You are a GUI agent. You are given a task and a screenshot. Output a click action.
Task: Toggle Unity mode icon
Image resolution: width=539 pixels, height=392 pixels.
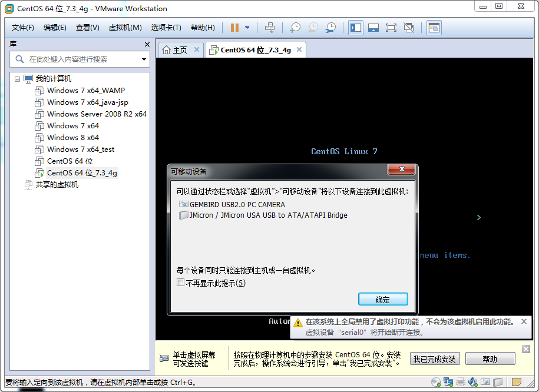pos(409,28)
